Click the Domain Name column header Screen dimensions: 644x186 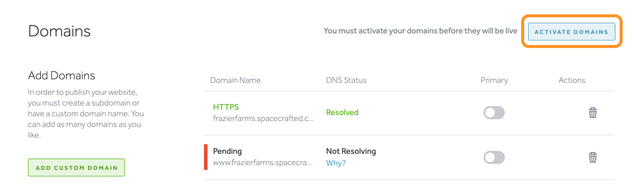(235, 80)
